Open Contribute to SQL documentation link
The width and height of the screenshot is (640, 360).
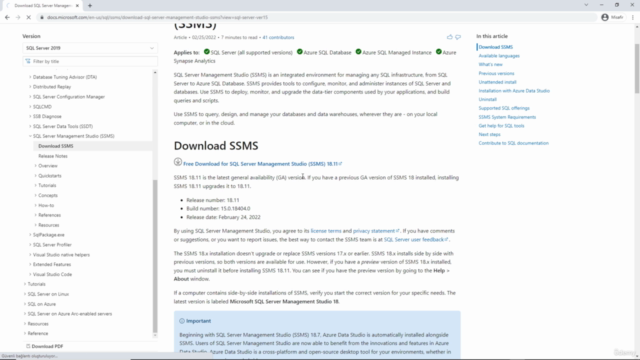(513, 143)
